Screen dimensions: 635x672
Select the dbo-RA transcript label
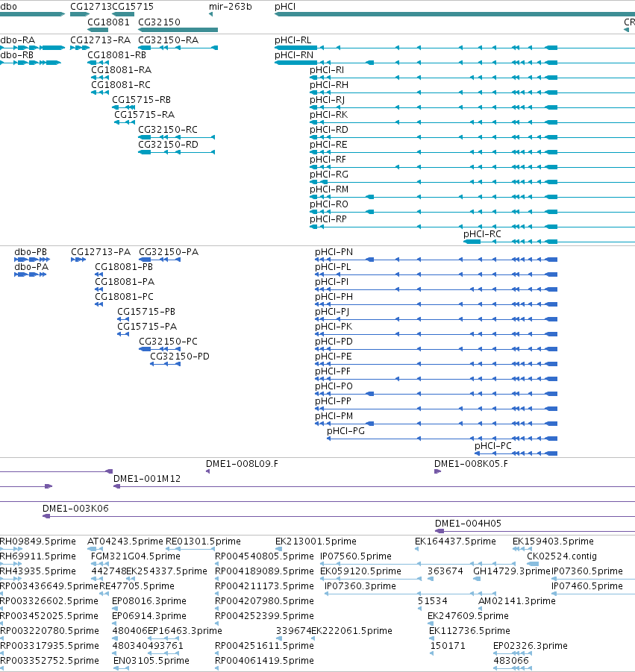(18, 40)
